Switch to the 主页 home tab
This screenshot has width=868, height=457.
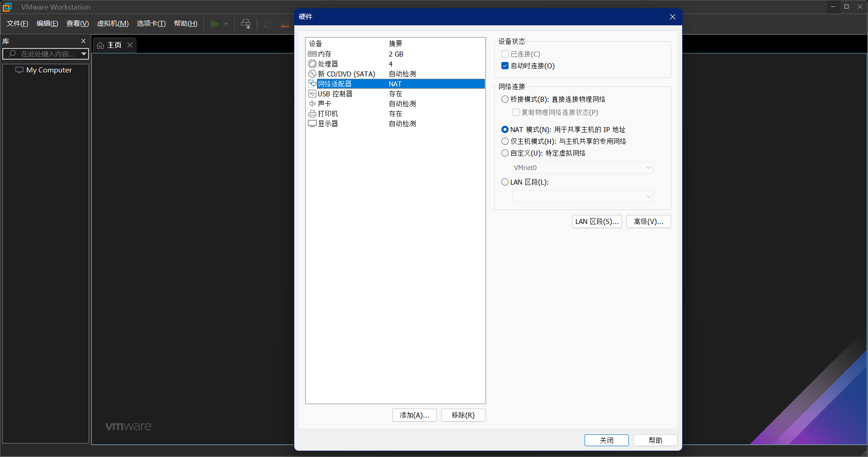coord(110,45)
